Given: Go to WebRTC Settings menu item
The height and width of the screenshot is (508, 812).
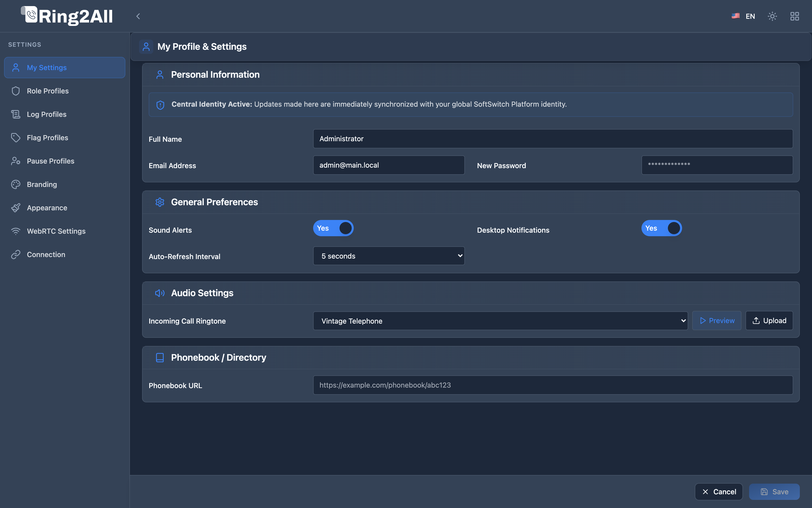Looking at the screenshot, I should point(65,231).
